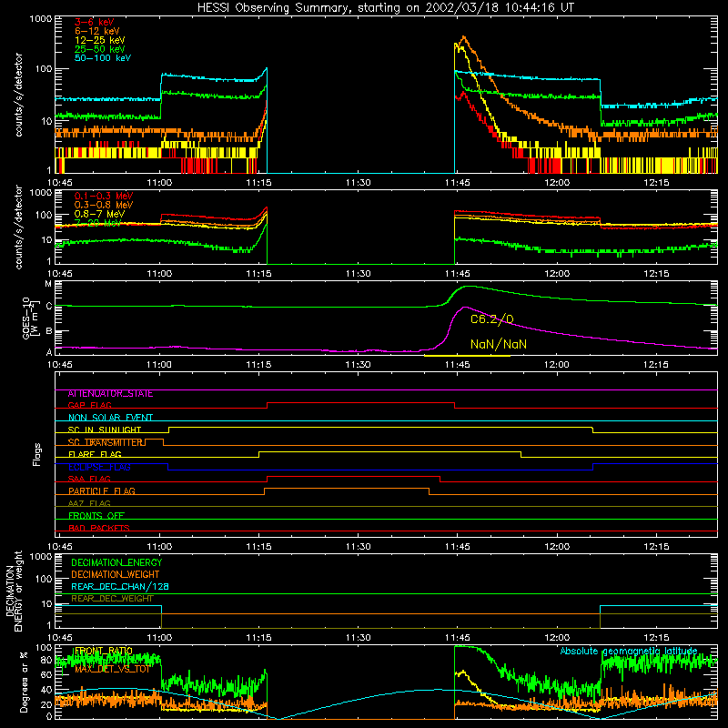This screenshot has height=728, width=728.
Task: Click the AAZ_FLAG label
Action: coord(89,504)
